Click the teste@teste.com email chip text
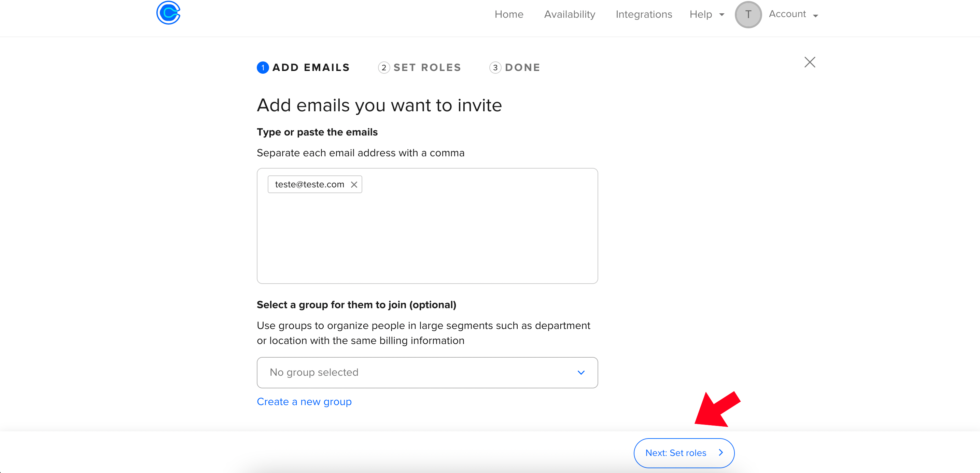The image size is (980, 473). [x=309, y=185]
